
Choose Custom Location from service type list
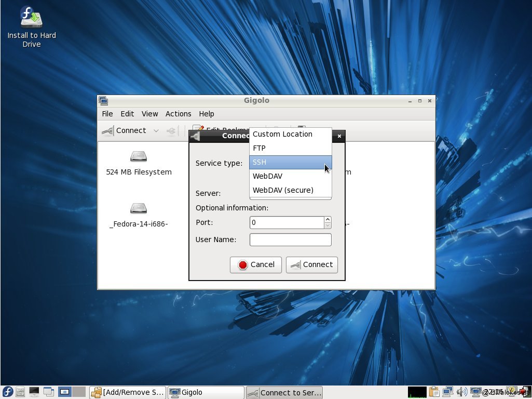click(x=291, y=134)
